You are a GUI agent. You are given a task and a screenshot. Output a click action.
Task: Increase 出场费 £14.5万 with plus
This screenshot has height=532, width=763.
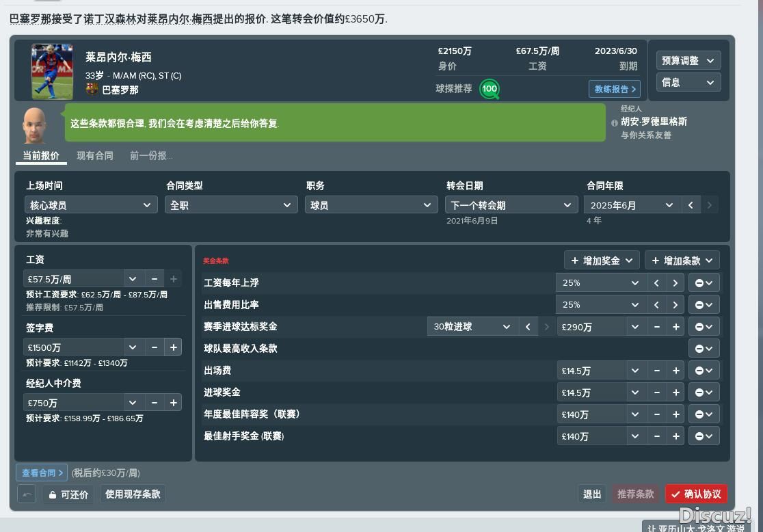676,371
